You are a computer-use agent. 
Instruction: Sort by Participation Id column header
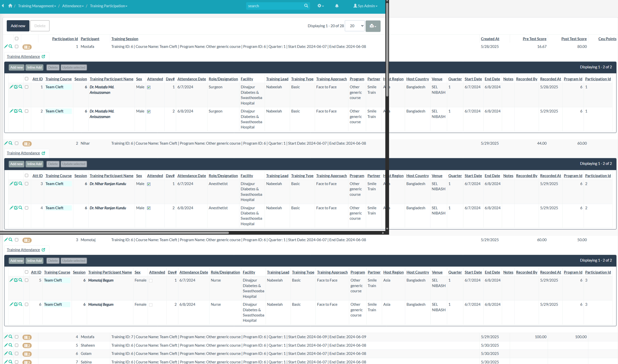(x=65, y=39)
